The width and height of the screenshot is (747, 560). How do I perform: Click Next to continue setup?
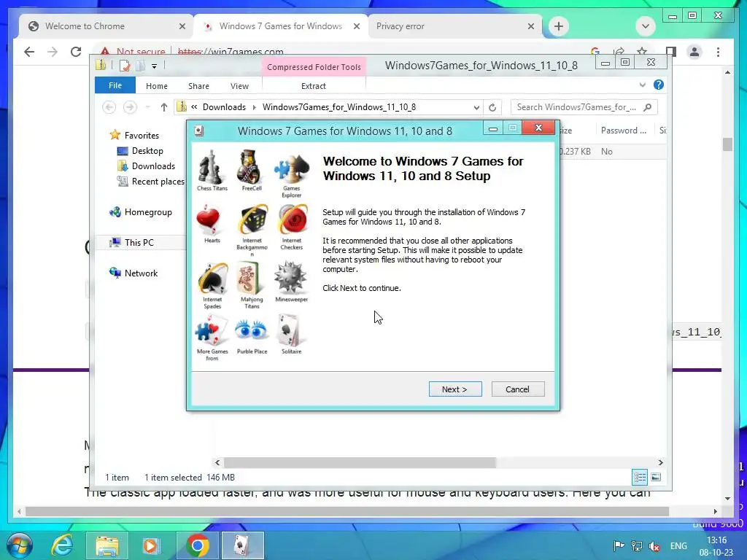click(455, 389)
